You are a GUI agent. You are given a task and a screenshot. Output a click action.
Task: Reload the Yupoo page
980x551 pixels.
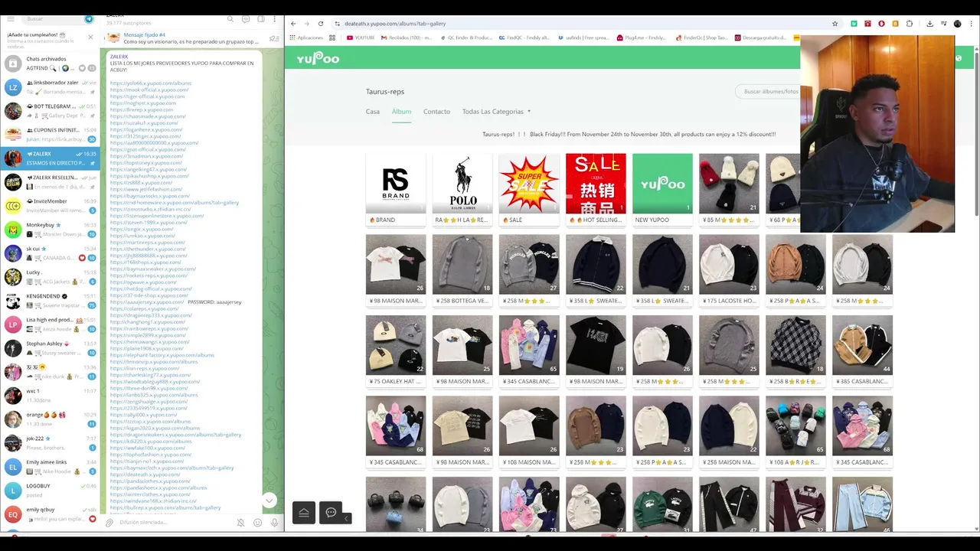[321, 24]
